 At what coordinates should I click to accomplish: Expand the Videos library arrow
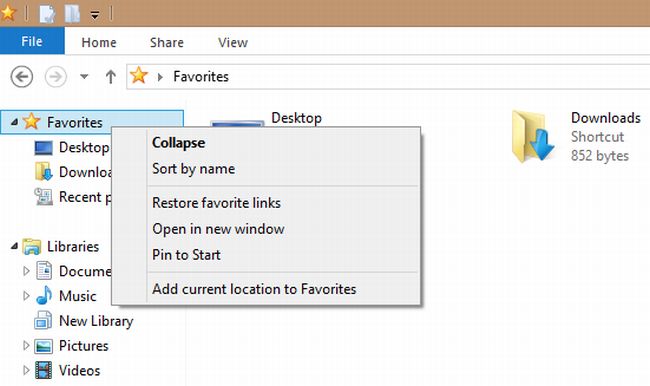pyautogui.click(x=26, y=370)
